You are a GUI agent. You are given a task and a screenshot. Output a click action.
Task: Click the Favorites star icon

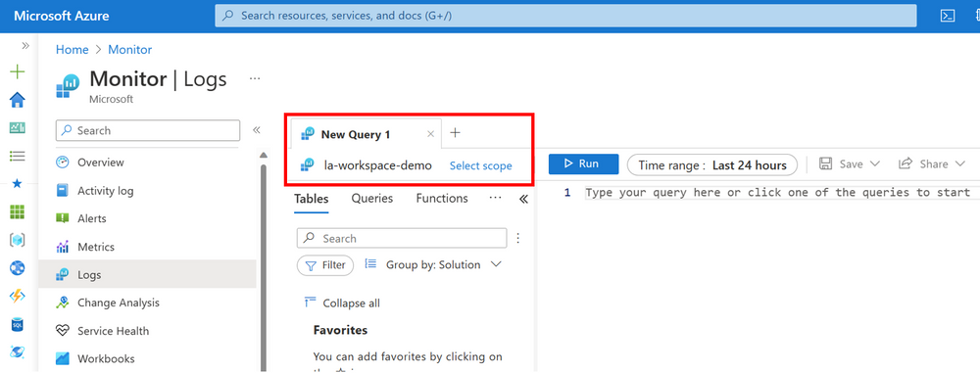pyautogui.click(x=18, y=184)
